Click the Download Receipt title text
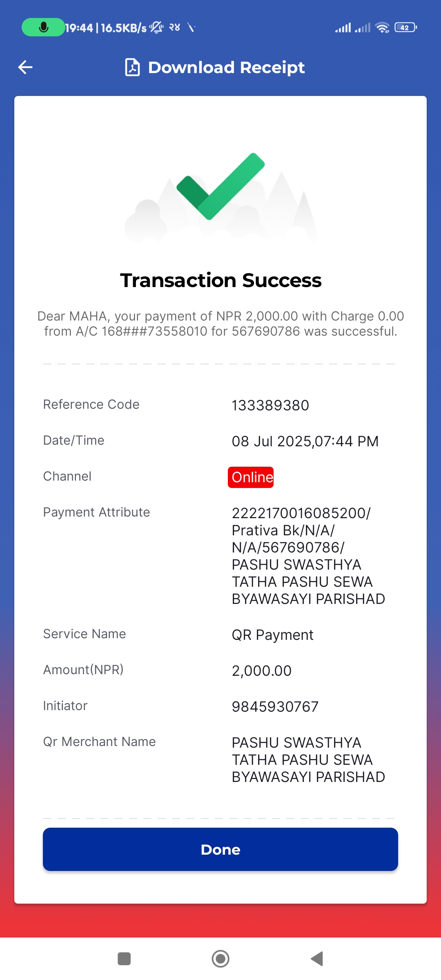 pyautogui.click(x=226, y=67)
